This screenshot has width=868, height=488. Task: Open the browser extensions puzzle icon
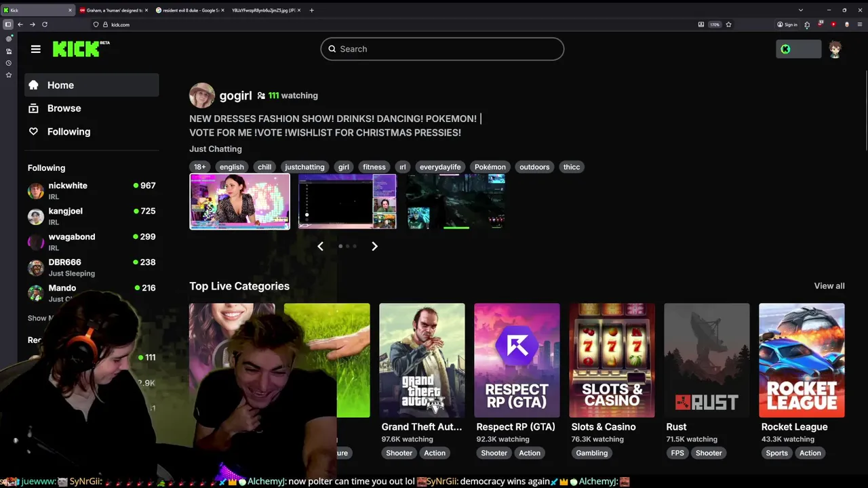pos(807,24)
